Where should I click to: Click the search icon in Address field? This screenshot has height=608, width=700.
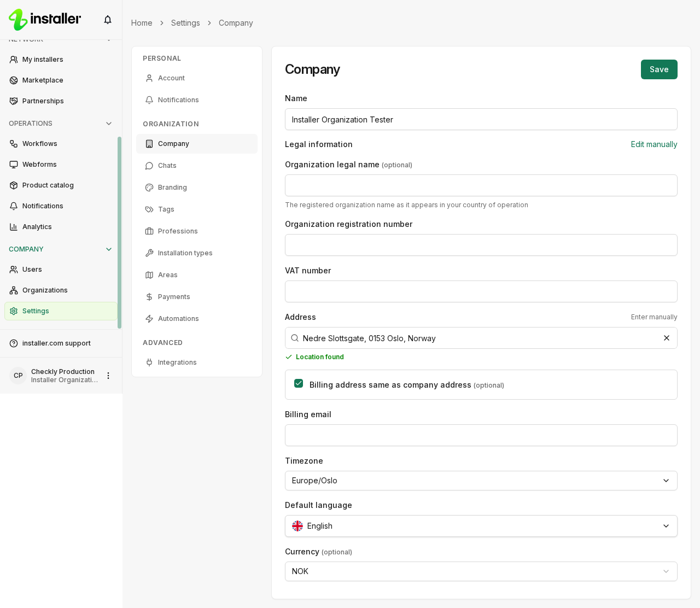[295, 338]
